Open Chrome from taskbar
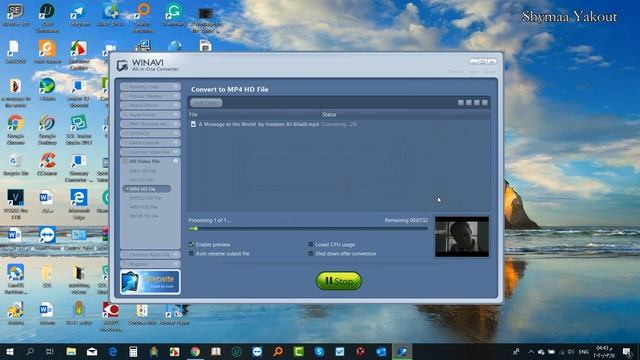This screenshot has width=640, height=360. pos(195,352)
